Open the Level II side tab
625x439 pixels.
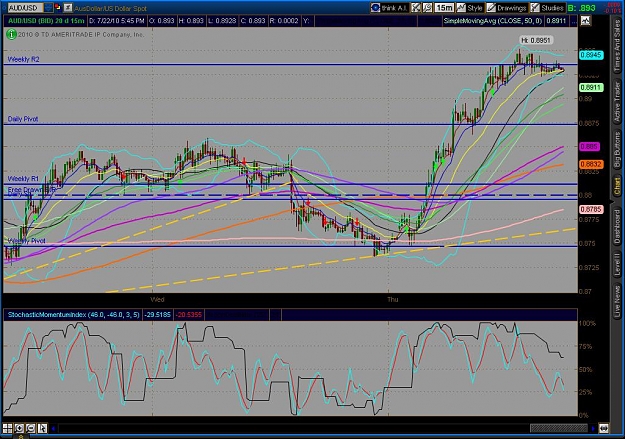[617, 264]
